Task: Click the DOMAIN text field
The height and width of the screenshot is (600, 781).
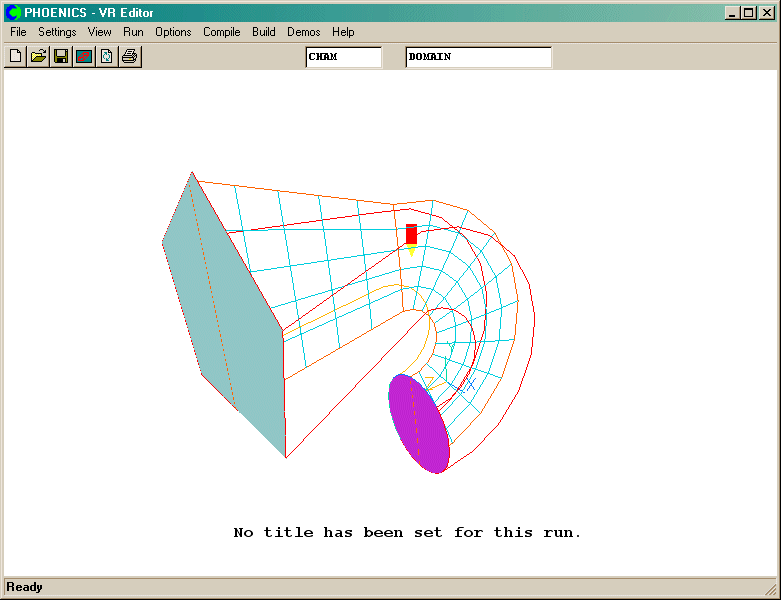Action: coord(478,57)
